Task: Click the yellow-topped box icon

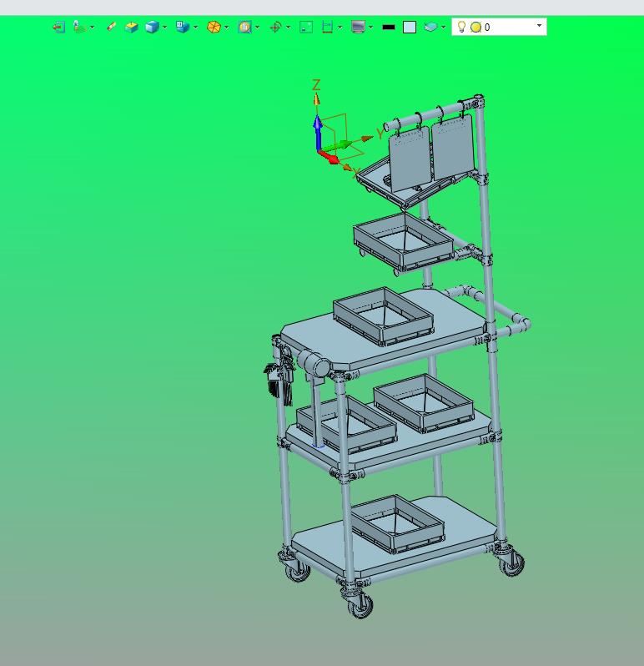Action: click(132, 28)
